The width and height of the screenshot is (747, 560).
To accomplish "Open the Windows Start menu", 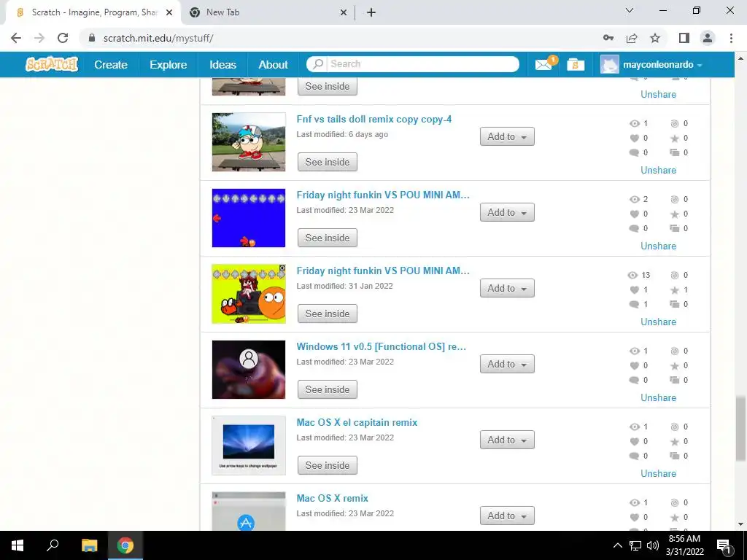I will (18, 545).
